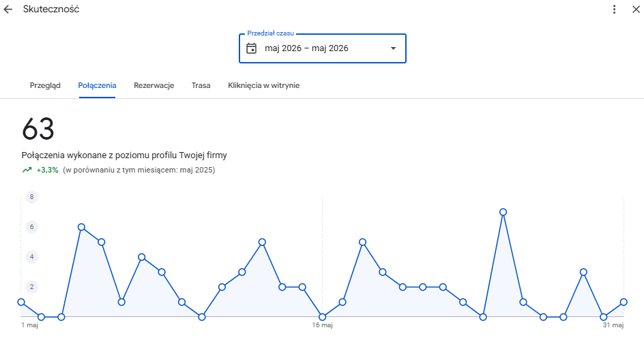Click the '16 maj' x-axis label
644x345 pixels.
323,325
